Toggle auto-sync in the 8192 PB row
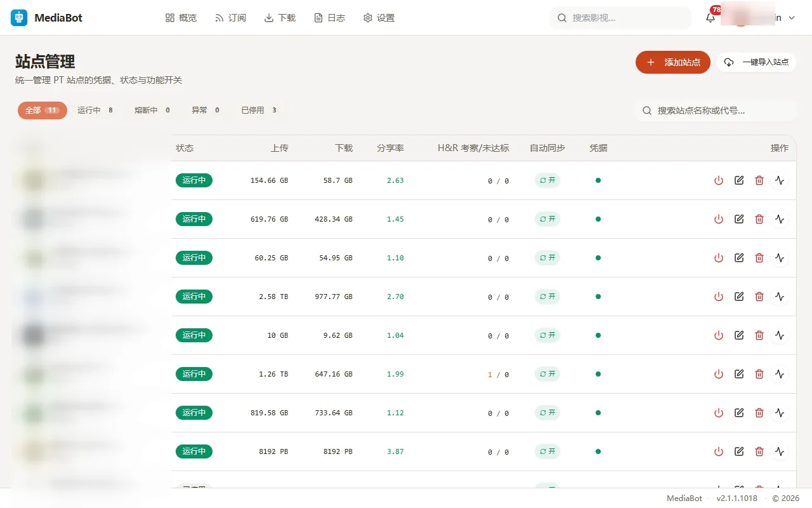 click(547, 451)
